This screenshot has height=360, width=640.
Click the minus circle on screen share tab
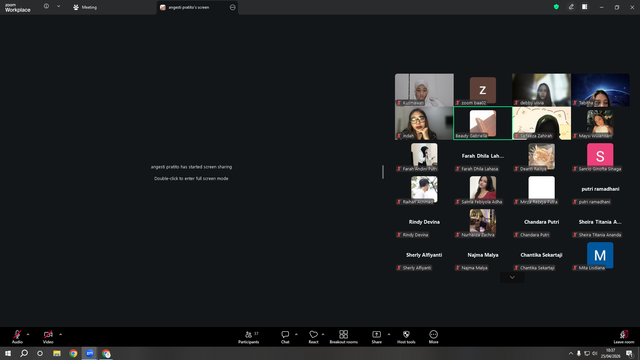pos(232,7)
